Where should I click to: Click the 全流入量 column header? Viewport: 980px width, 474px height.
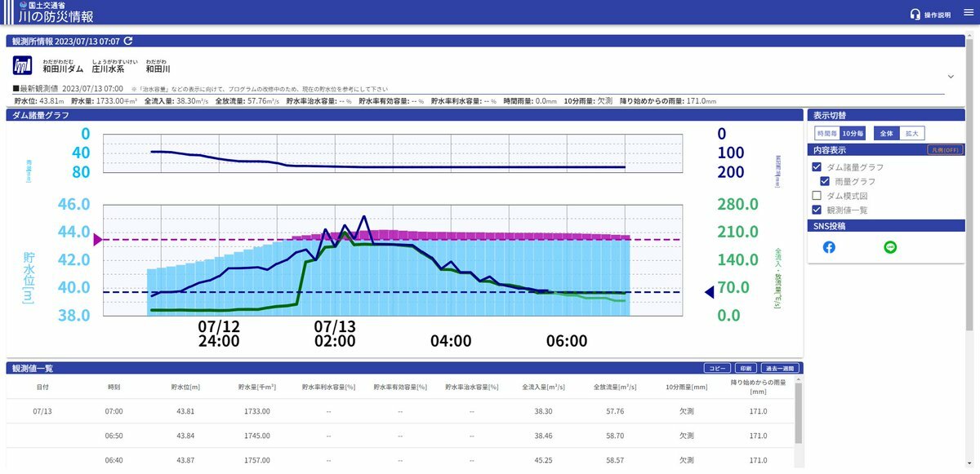click(x=543, y=388)
